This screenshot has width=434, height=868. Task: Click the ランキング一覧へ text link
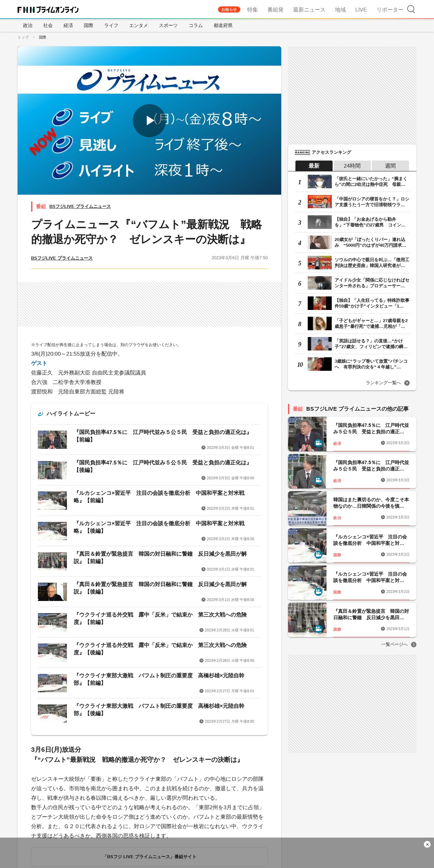[383, 383]
